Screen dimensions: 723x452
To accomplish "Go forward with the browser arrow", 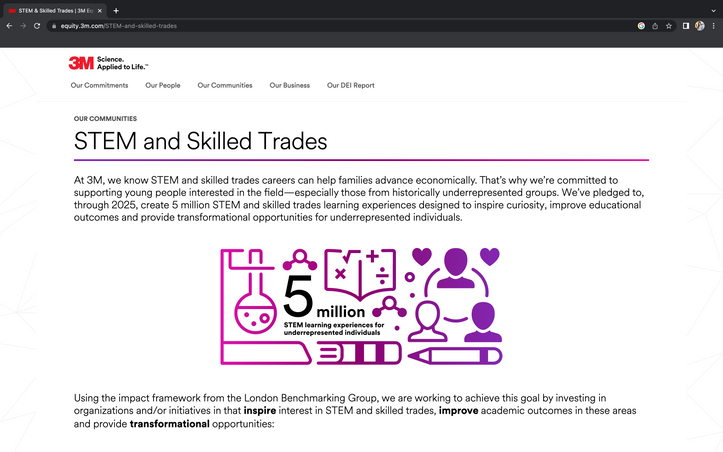I will tap(23, 26).
